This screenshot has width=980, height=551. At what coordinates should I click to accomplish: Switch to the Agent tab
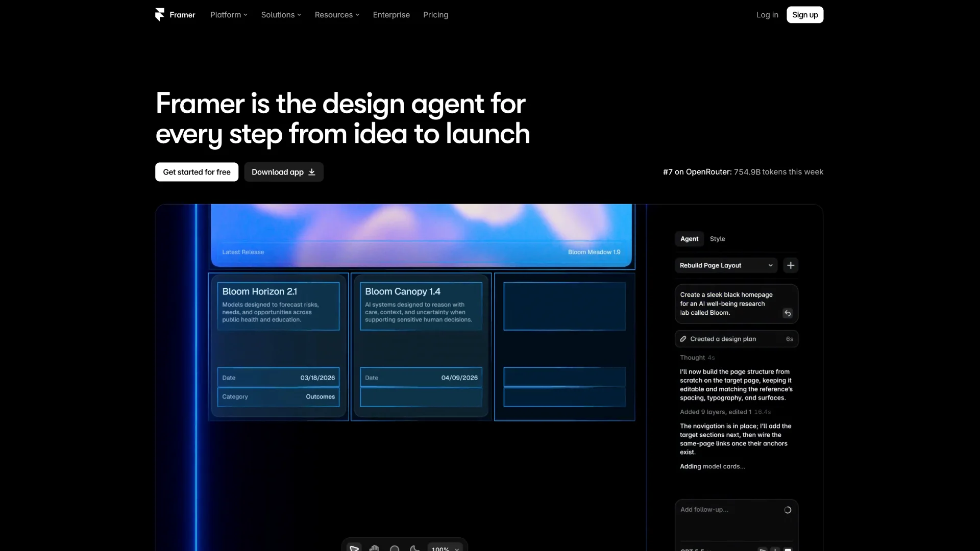point(689,239)
